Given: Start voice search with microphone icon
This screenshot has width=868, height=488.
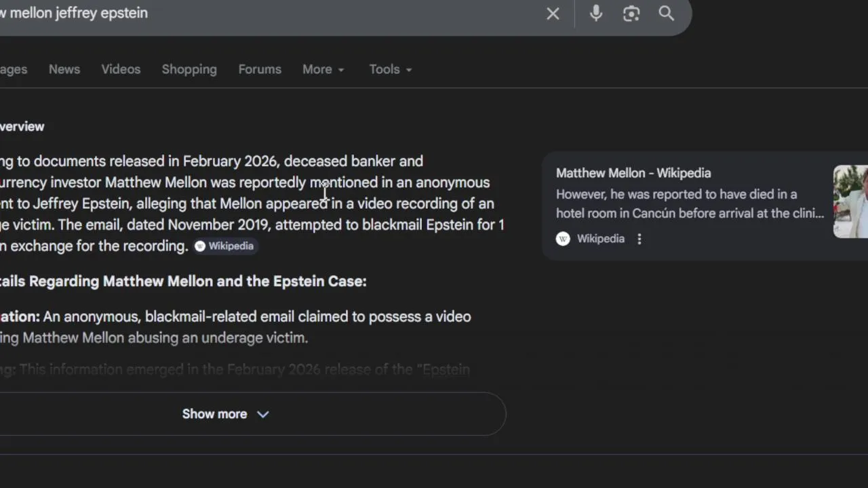Looking at the screenshot, I should point(595,14).
